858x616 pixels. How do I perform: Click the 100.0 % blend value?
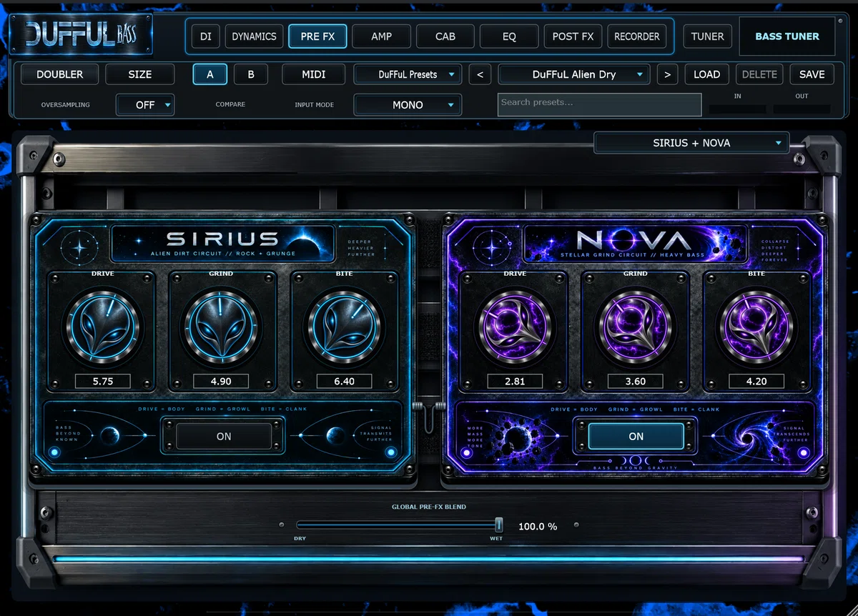point(538,527)
